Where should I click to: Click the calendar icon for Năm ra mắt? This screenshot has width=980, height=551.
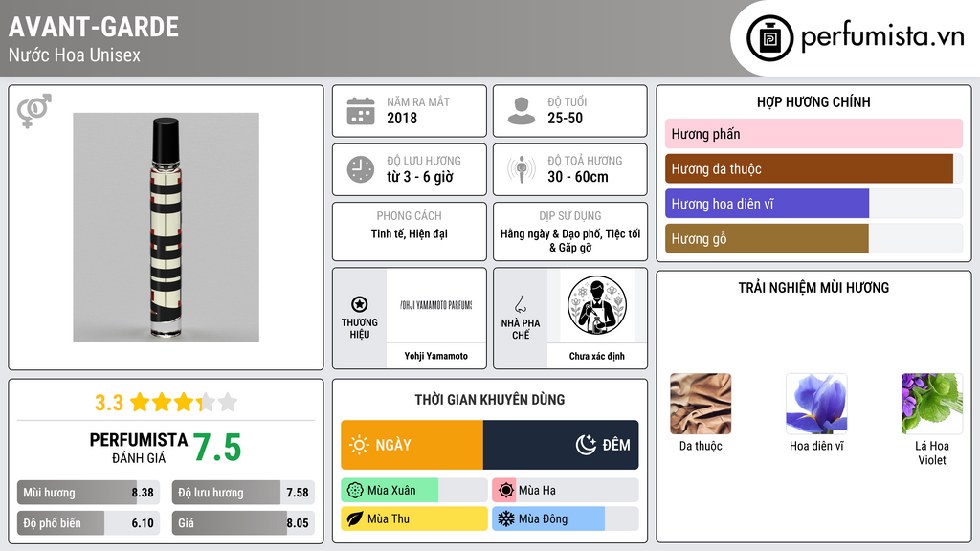point(361,111)
